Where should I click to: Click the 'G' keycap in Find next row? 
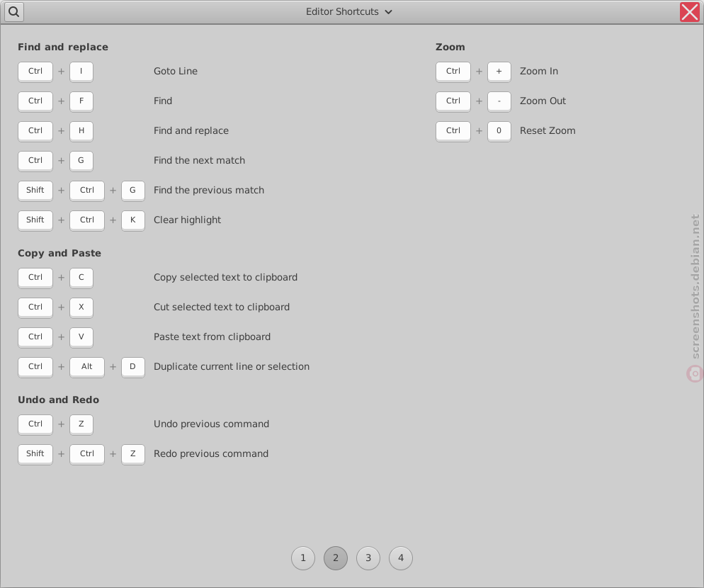tap(81, 161)
